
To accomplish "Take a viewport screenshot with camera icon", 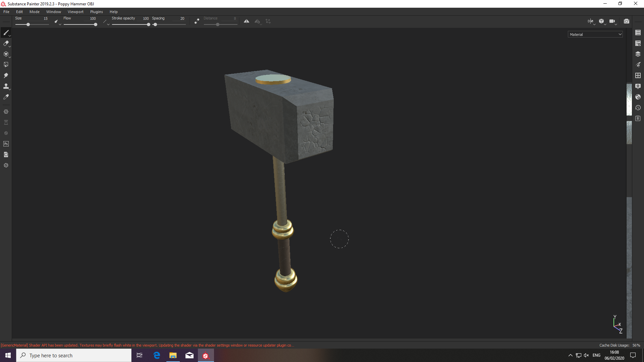I will [x=626, y=21].
